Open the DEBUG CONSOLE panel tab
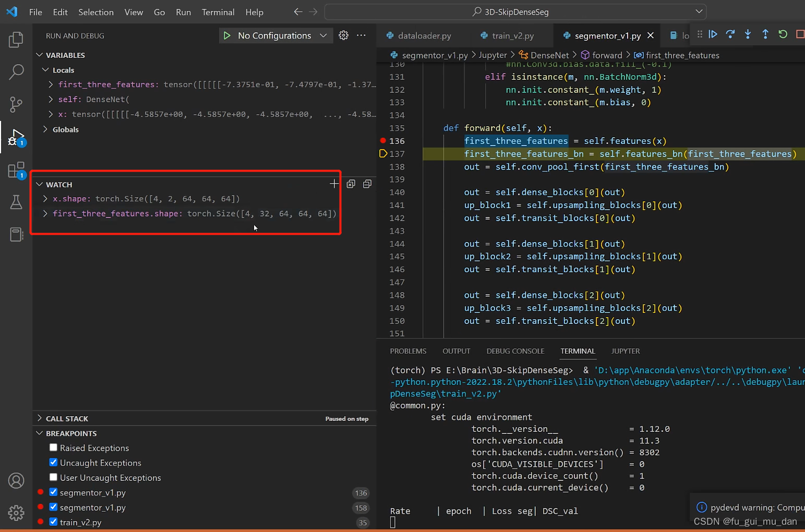The height and width of the screenshot is (532, 805). (x=515, y=351)
